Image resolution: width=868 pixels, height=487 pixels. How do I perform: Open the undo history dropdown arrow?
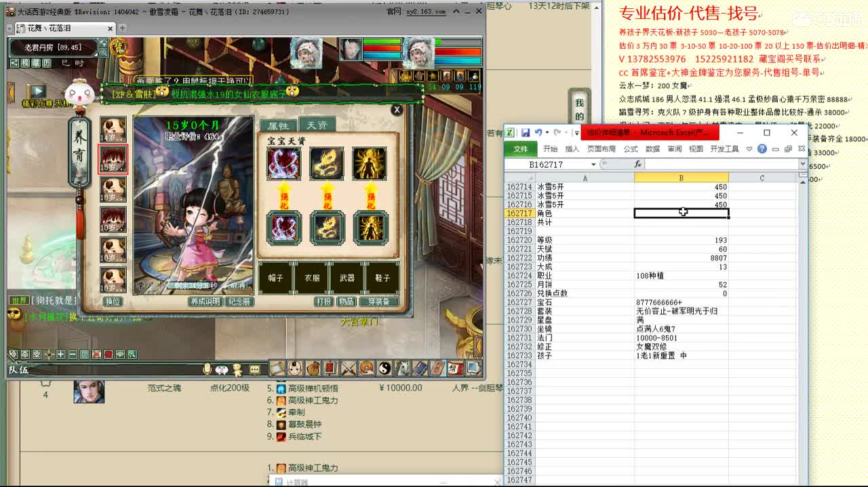[546, 133]
